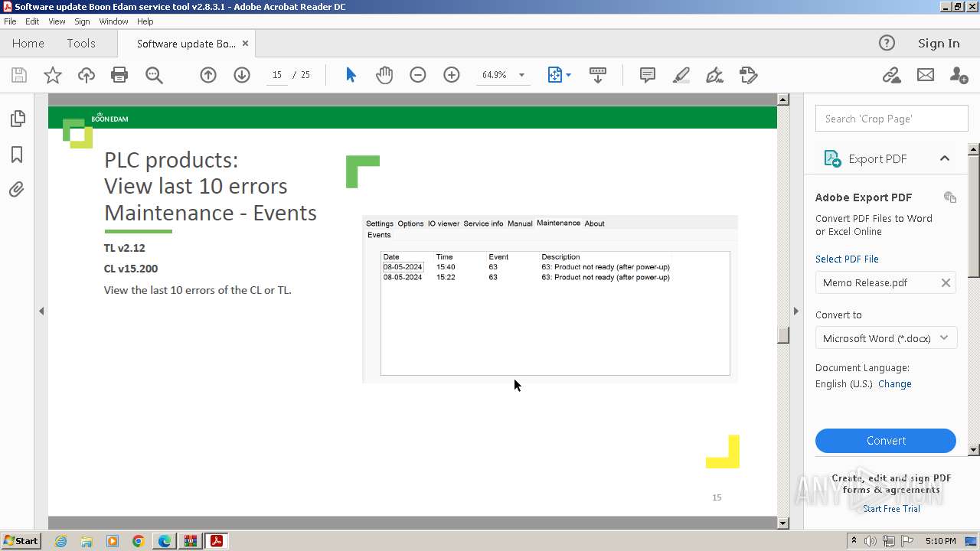Open Microsoft Edge from taskbar
This screenshot has height=551, width=980.
165,541
